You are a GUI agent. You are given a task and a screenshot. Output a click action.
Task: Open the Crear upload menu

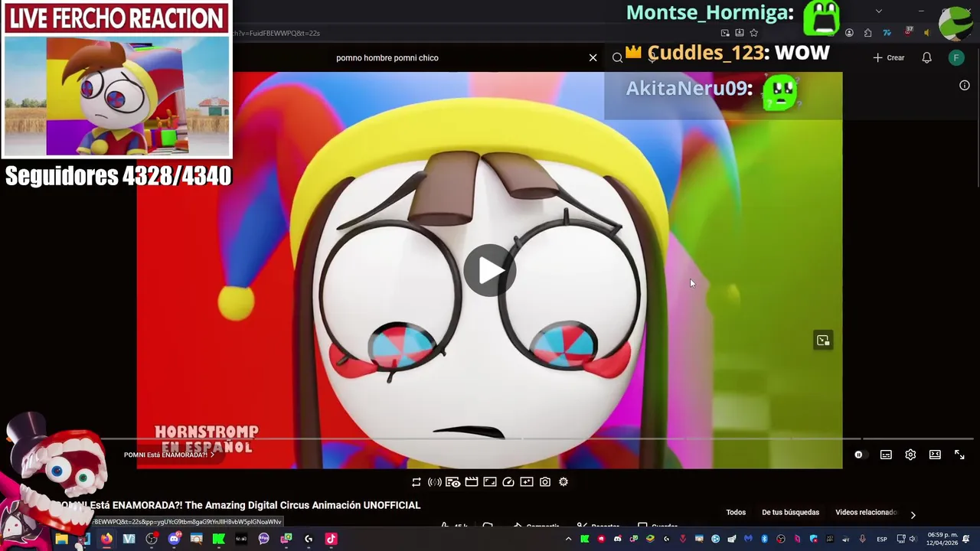point(889,57)
